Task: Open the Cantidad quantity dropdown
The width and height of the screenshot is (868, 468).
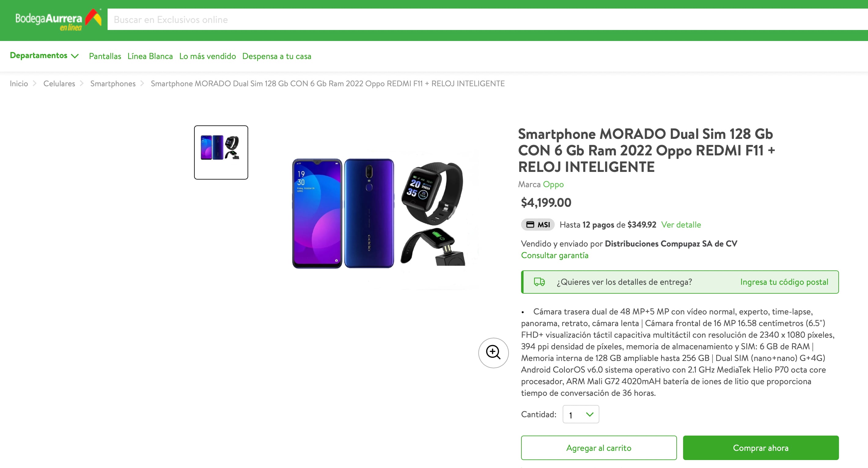Action: pos(581,414)
